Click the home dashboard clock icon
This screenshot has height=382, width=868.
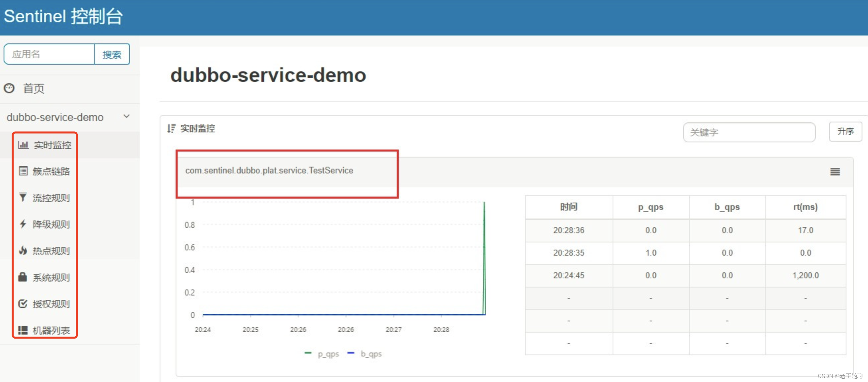(9, 88)
